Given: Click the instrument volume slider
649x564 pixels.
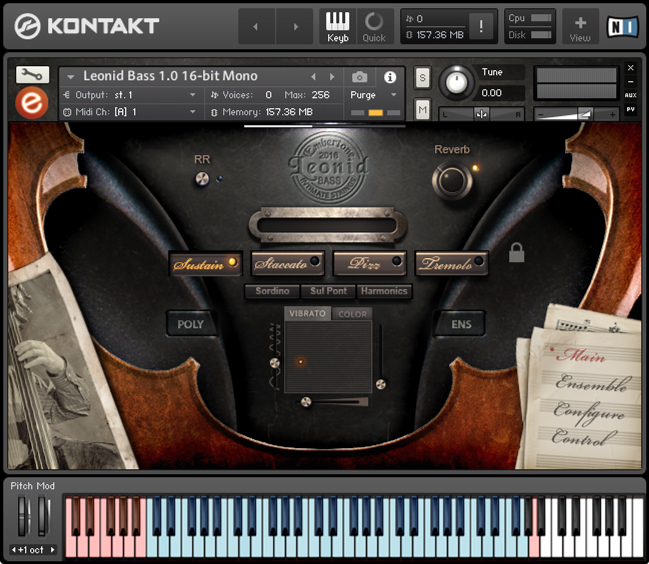Looking at the screenshot, I should pos(576,115).
